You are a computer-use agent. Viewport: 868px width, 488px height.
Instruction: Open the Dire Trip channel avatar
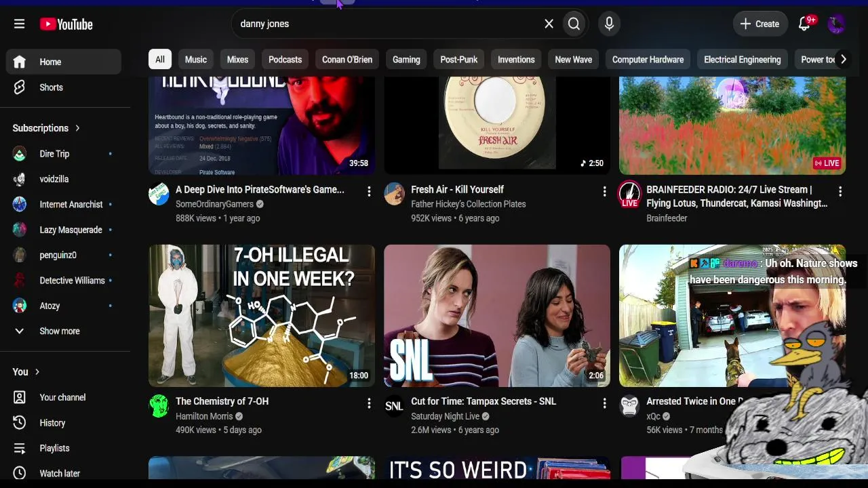pos(20,154)
